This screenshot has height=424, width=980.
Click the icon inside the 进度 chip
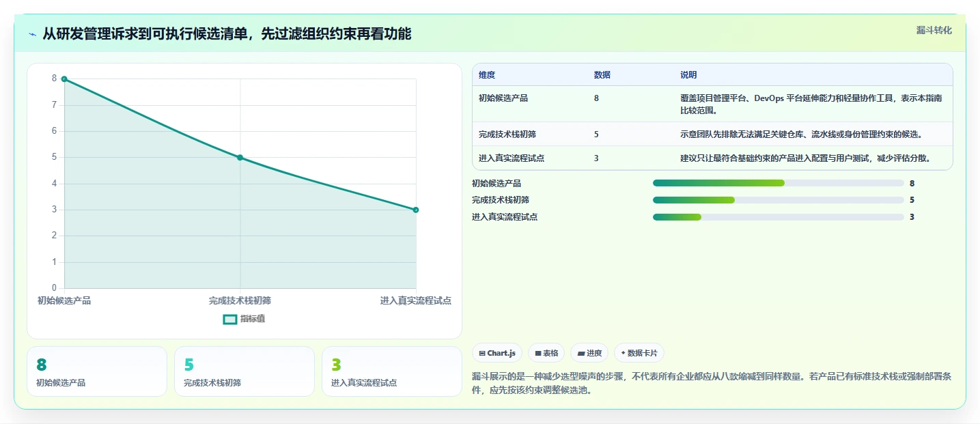(x=580, y=354)
